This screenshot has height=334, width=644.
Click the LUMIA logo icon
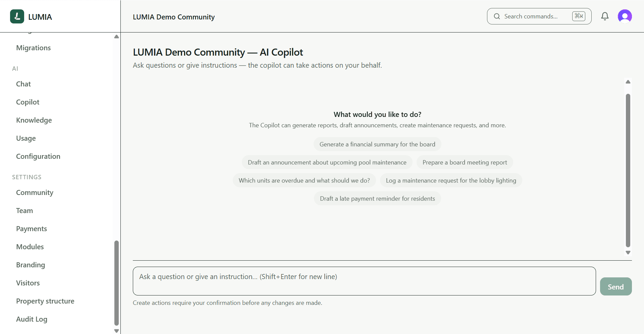click(x=17, y=16)
